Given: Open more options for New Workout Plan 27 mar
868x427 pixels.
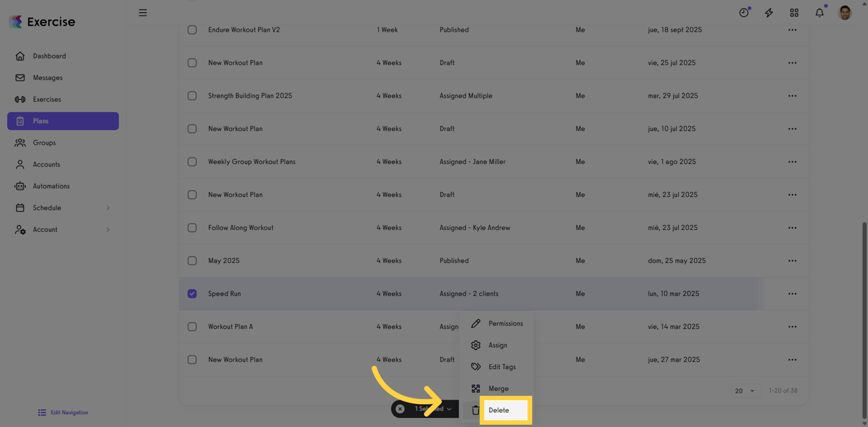Looking at the screenshot, I should click(x=792, y=360).
